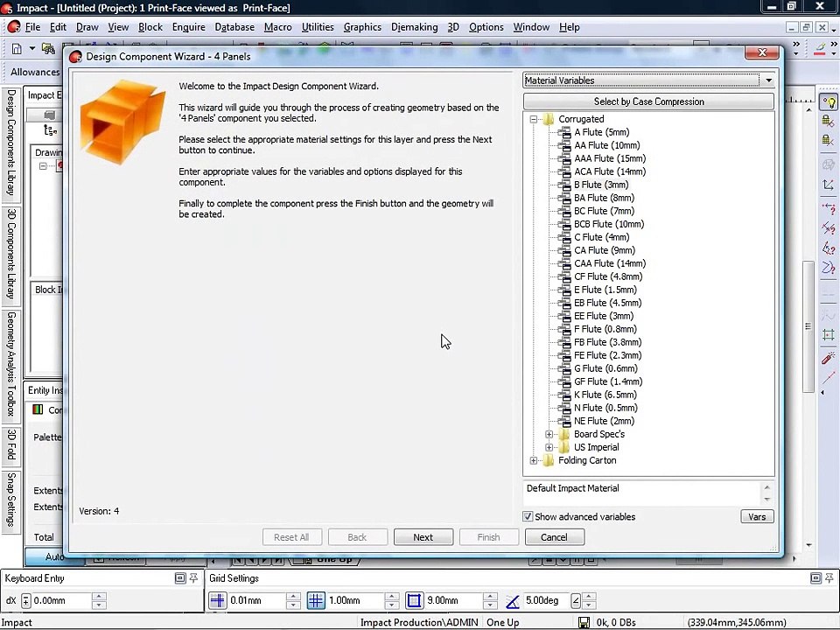Click the material icon next to A Flute (5mm)
Screen dimensions: 840x630
pyautogui.click(x=564, y=132)
